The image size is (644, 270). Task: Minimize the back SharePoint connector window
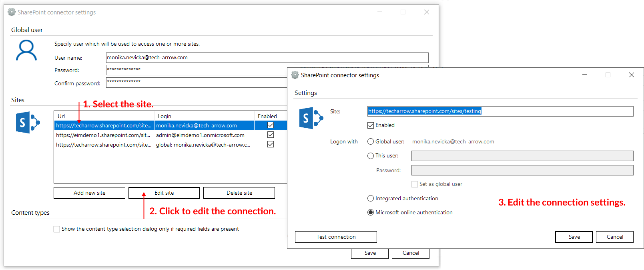[x=380, y=12]
